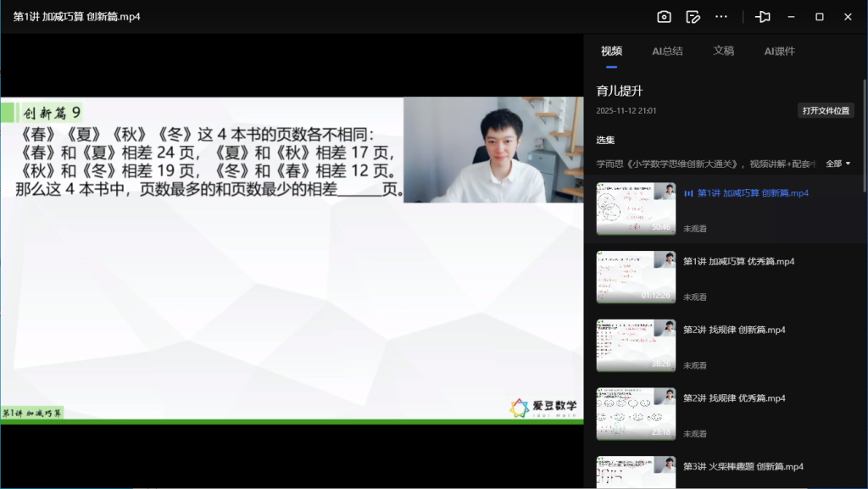Click the green progress strip below the video

tap(292, 418)
